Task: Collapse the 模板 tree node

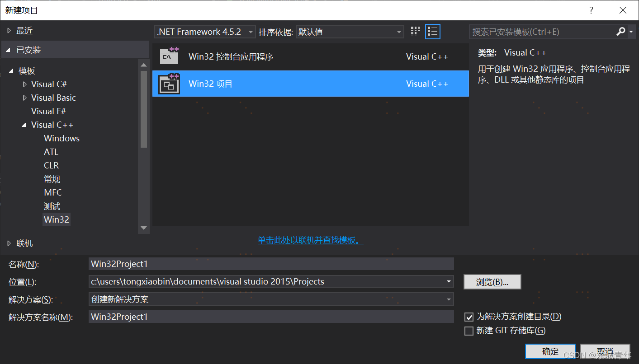Action: pos(11,71)
